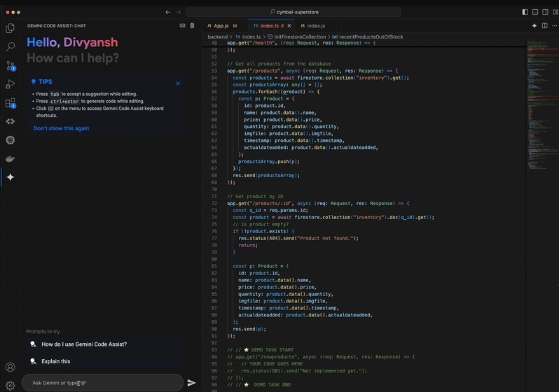Open the Run and Debug view
The width and height of the screenshot is (559, 392).
(11, 84)
